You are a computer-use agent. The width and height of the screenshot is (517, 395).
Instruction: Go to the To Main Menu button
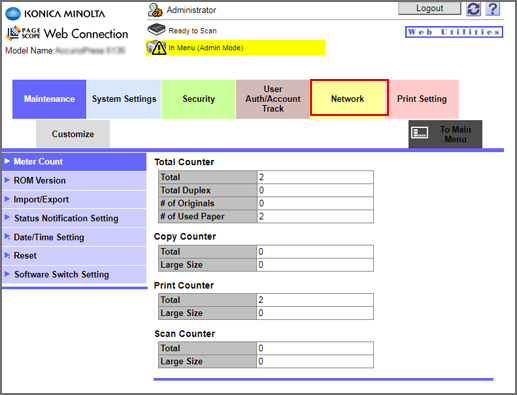445,134
